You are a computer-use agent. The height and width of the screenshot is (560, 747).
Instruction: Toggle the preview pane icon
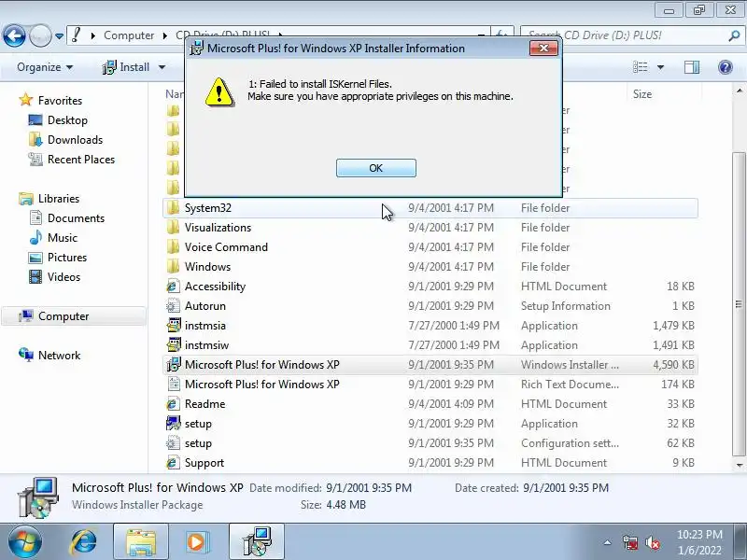[692, 67]
